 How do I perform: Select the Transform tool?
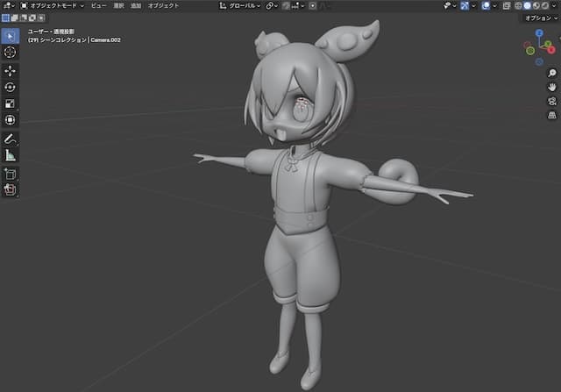click(11, 120)
